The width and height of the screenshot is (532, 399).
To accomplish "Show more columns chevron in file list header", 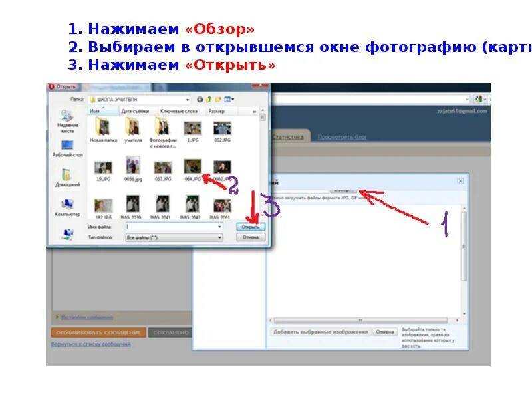I will tap(254, 112).
